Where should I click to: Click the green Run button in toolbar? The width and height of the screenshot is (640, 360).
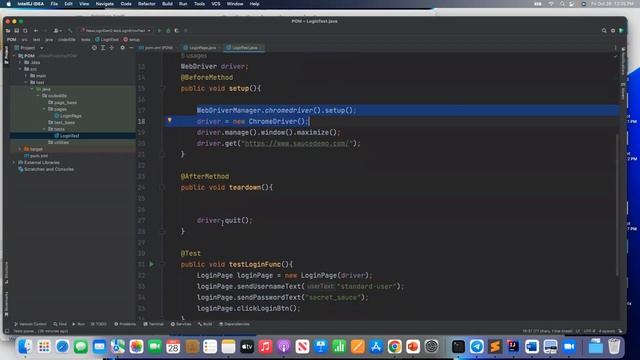(160, 31)
